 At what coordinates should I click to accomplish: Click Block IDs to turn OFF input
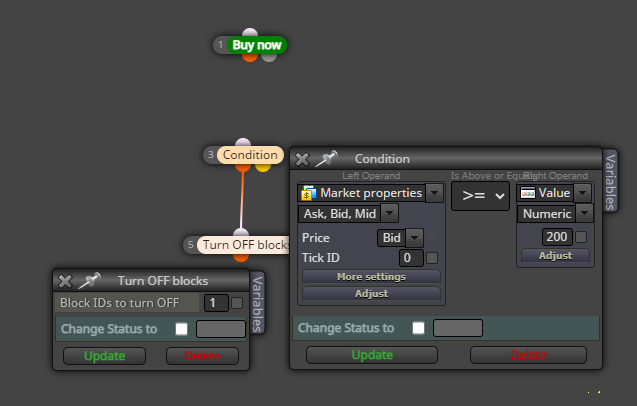pyautogui.click(x=216, y=303)
